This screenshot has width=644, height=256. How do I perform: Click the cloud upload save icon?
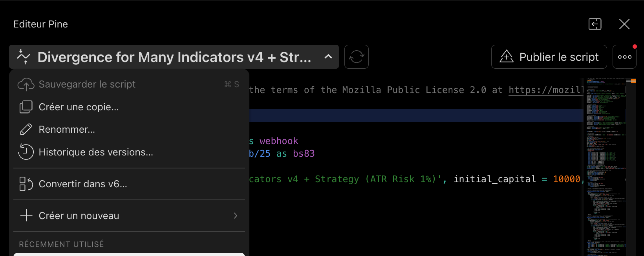(26, 84)
